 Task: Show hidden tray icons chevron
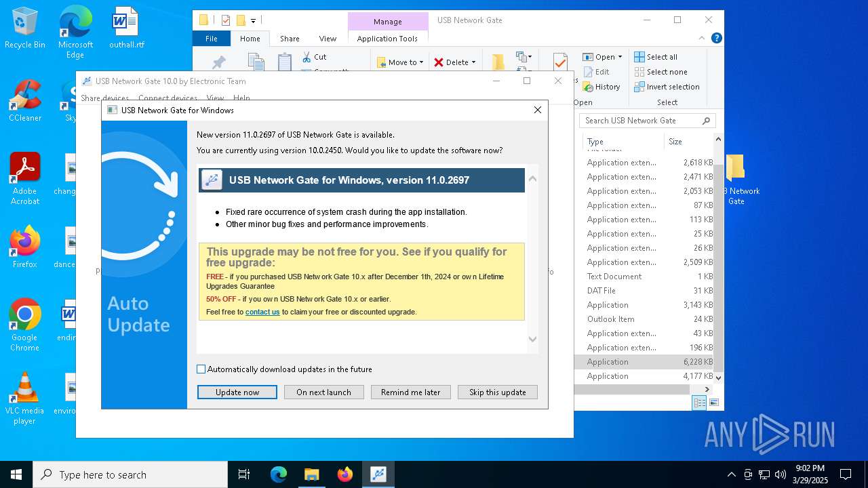tap(731, 474)
